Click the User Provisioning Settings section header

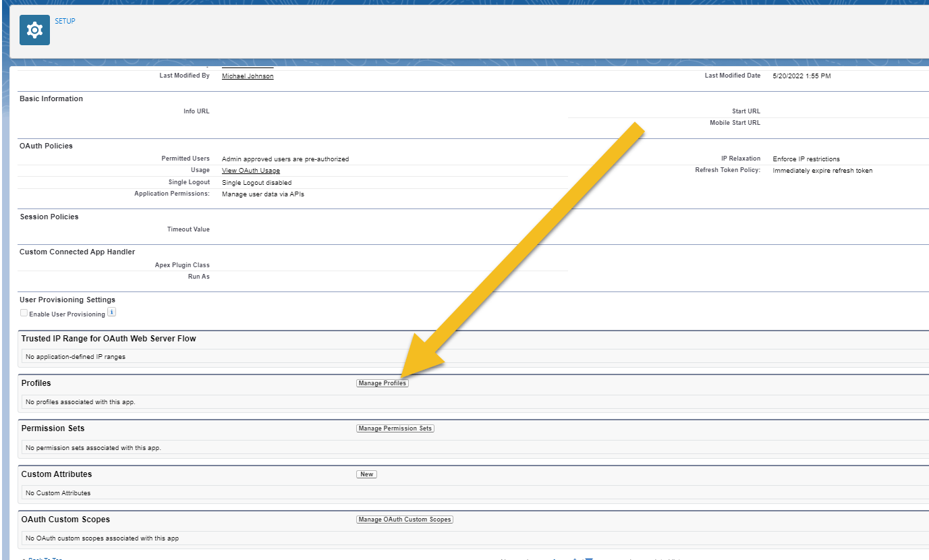(67, 299)
